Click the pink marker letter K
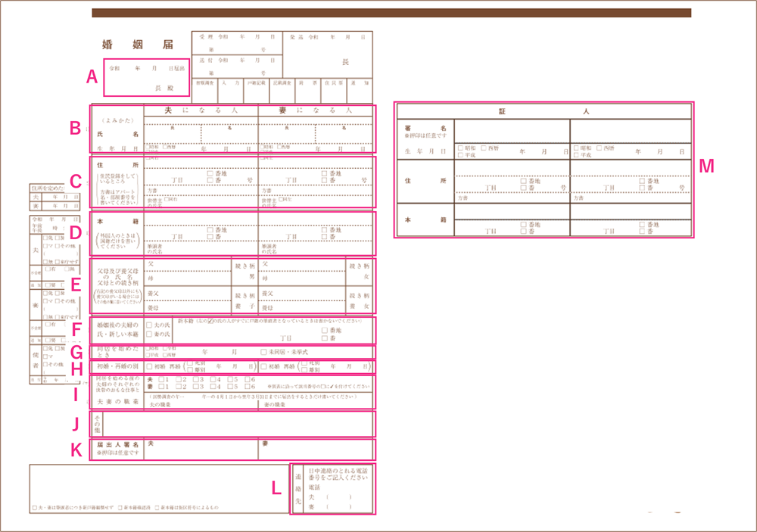The height and width of the screenshot is (532, 757). pyautogui.click(x=75, y=450)
